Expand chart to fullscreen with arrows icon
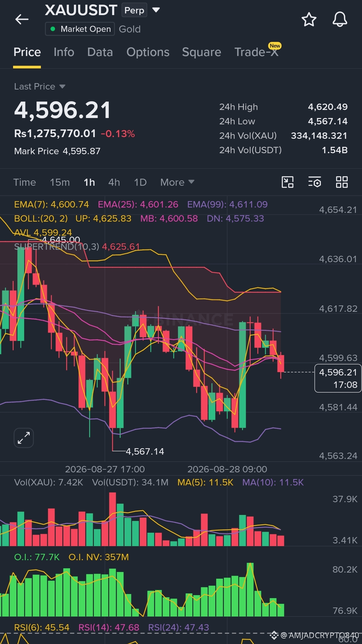The height and width of the screenshot is (644, 362). [24, 438]
